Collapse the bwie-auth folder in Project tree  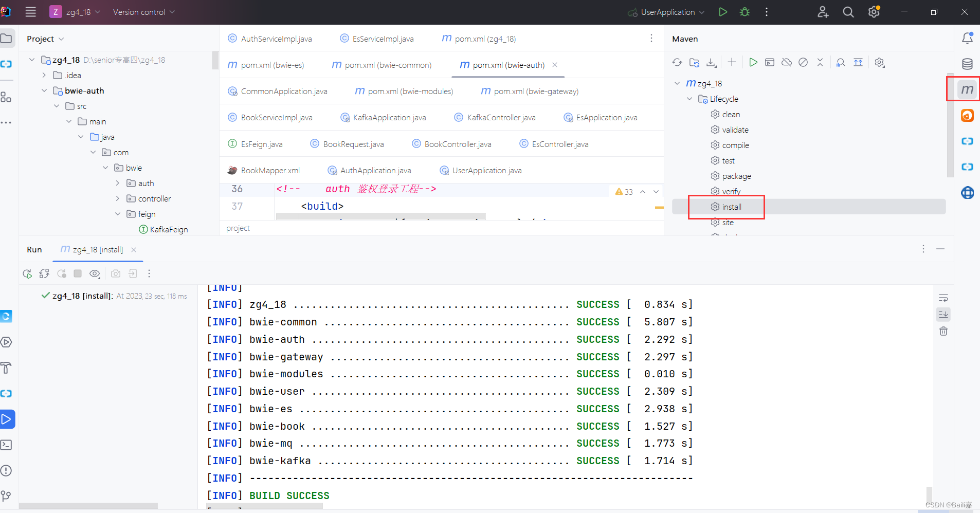point(44,90)
